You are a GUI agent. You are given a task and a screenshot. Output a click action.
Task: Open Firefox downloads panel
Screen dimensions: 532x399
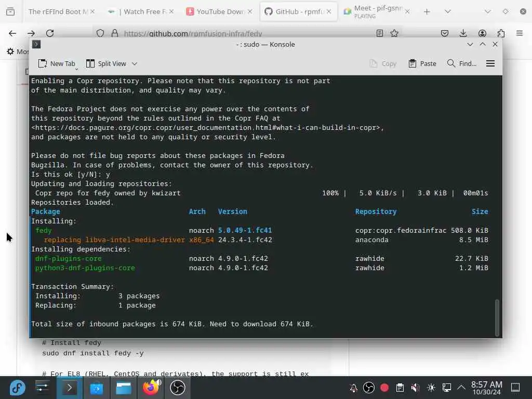pyautogui.click(x=463, y=33)
